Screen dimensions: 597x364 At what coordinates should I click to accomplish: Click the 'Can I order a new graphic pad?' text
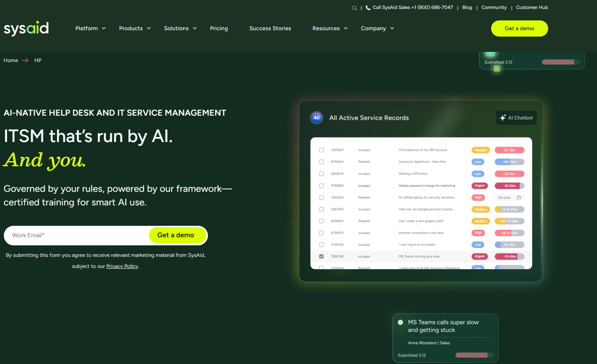click(x=421, y=221)
